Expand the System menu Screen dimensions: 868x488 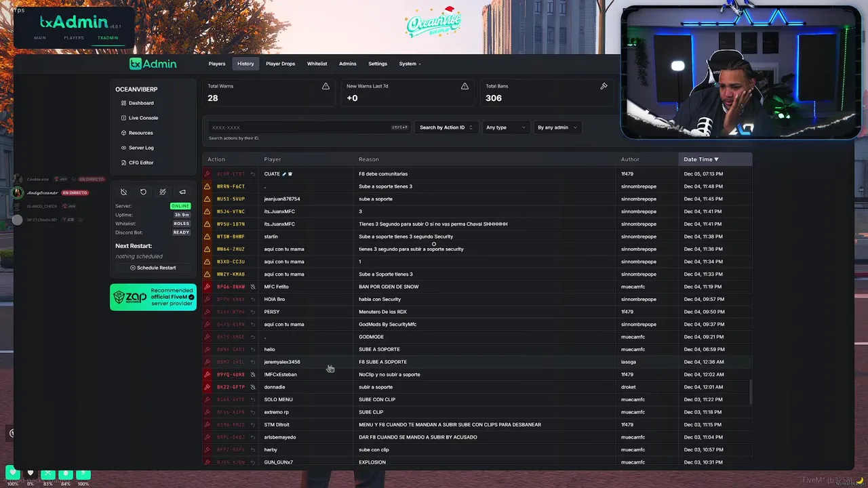coord(410,64)
